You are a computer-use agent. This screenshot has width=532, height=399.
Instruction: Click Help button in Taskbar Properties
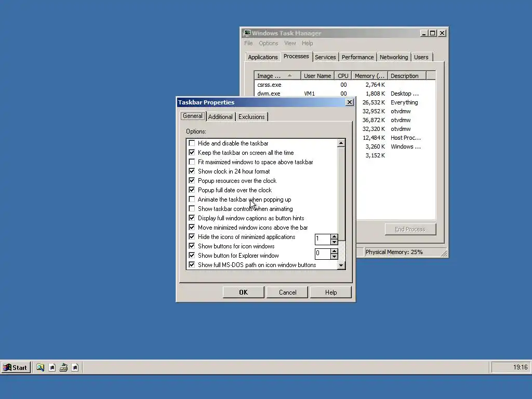pyautogui.click(x=331, y=292)
